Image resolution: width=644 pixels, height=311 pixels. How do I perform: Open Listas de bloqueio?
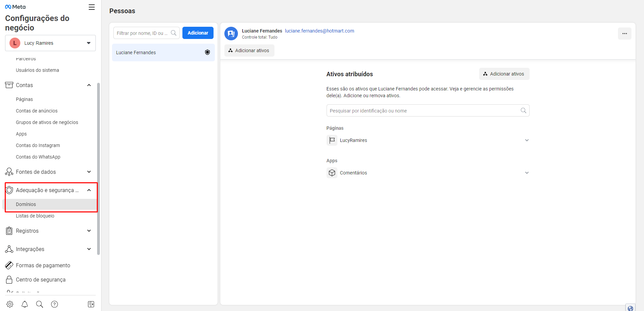(x=35, y=216)
